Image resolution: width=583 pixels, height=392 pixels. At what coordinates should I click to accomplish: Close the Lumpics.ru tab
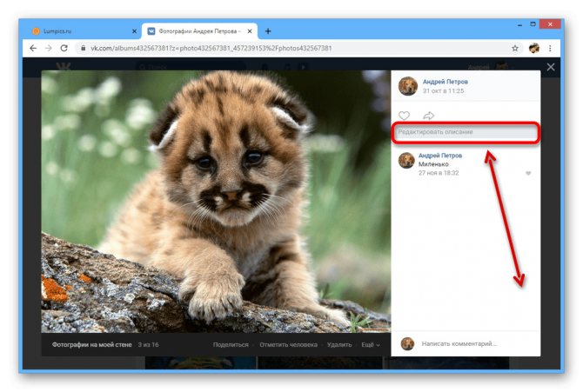point(134,31)
